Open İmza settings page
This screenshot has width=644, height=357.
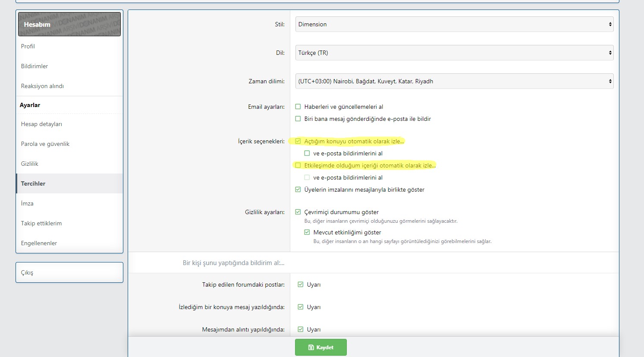tap(69, 203)
